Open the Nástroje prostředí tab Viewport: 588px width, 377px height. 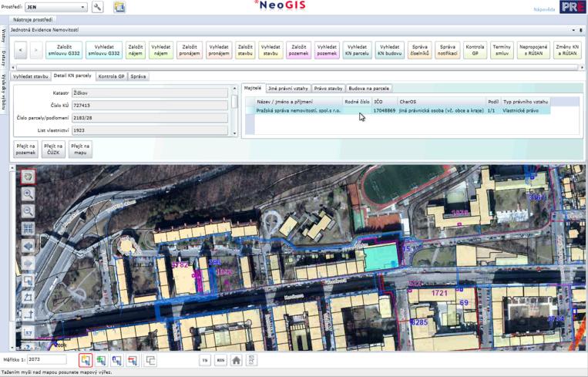(x=33, y=19)
